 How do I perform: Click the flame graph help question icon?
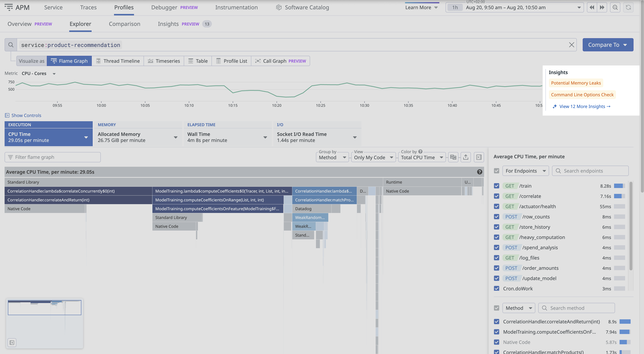click(479, 172)
